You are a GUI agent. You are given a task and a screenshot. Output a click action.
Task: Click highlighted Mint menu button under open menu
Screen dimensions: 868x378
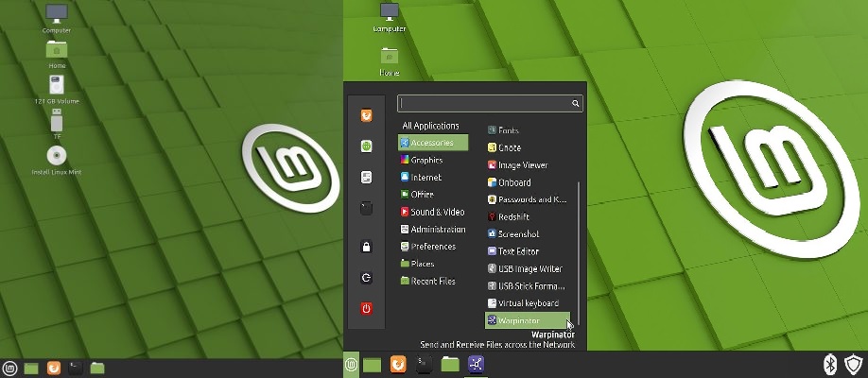tap(351, 364)
